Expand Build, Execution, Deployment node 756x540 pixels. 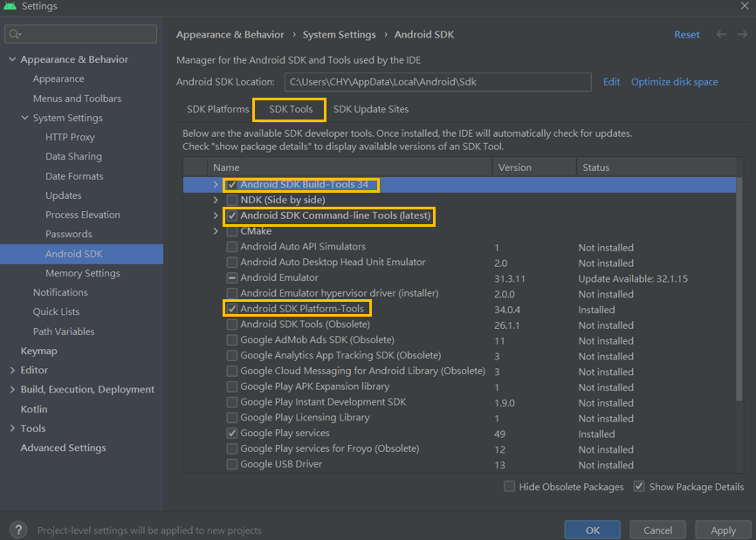(x=12, y=389)
